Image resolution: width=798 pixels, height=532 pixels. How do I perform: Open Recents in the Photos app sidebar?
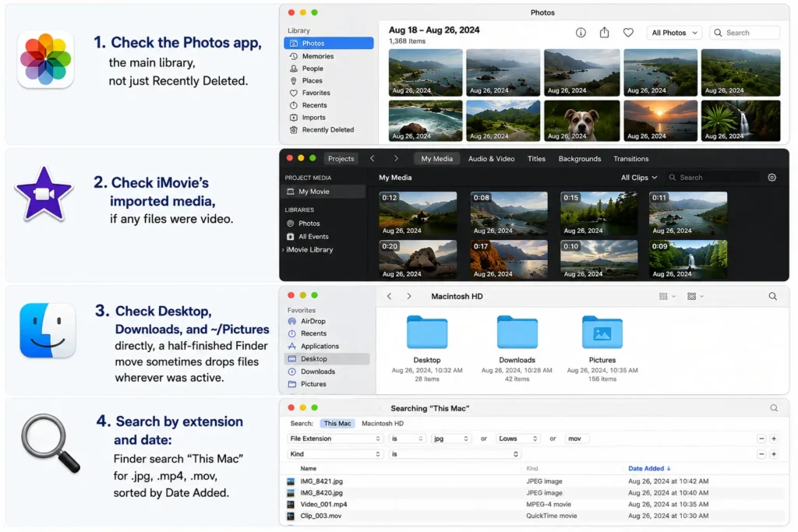314,105
